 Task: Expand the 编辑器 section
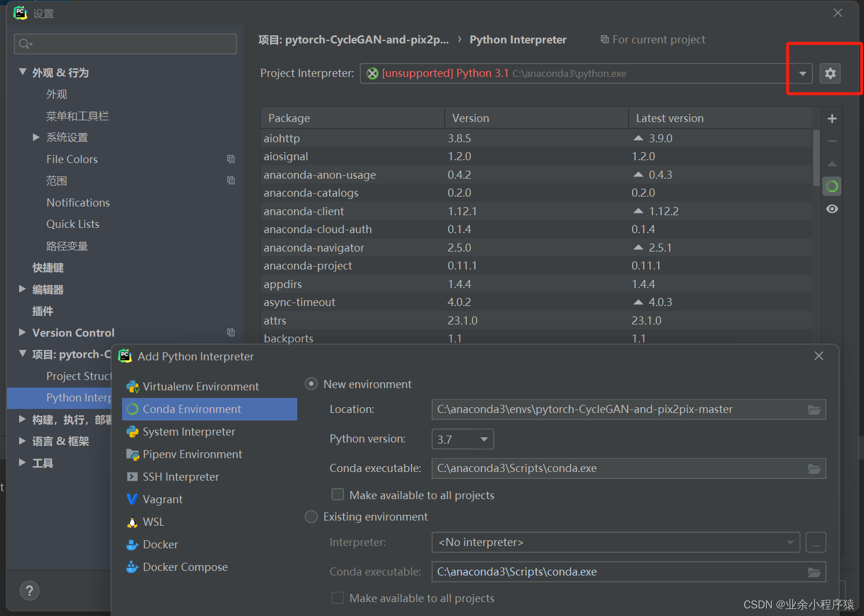(x=22, y=289)
